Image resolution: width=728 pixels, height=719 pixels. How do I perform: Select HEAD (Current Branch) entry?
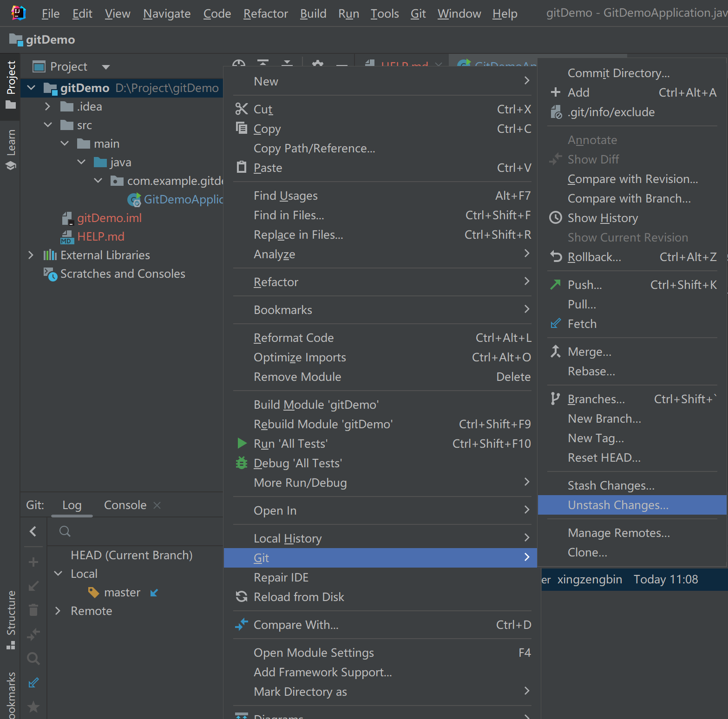tap(131, 555)
